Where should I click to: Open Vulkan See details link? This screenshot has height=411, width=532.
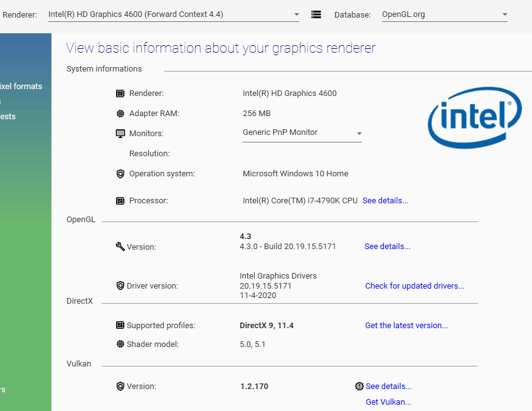pyautogui.click(x=388, y=387)
